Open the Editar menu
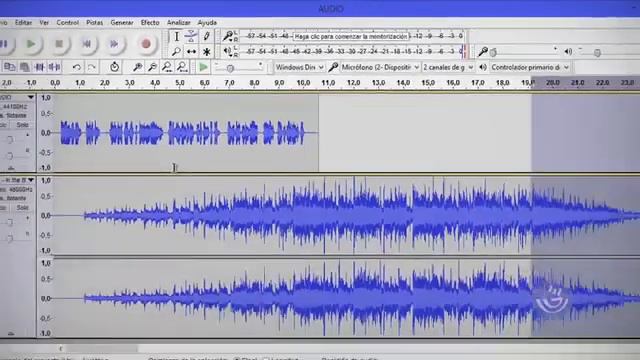640x360 pixels. point(23,22)
